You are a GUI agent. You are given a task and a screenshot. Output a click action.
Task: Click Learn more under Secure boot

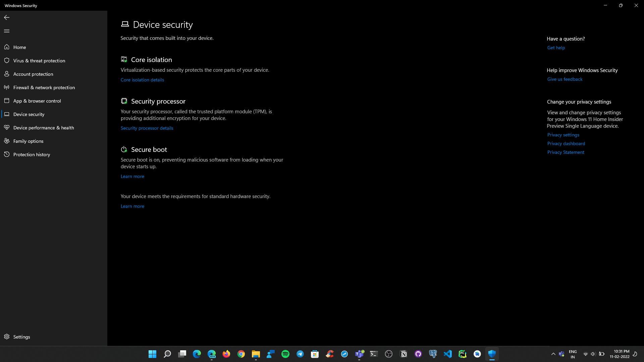point(132,176)
